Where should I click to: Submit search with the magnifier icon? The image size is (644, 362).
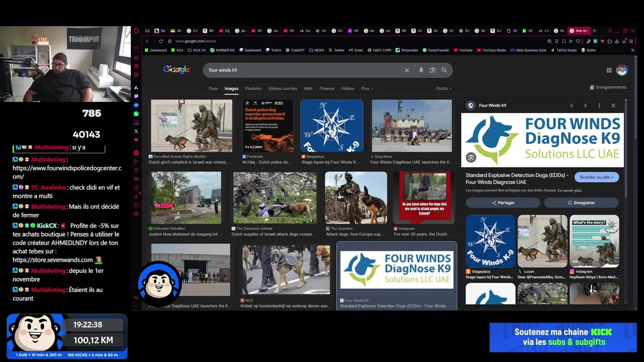coord(444,70)
